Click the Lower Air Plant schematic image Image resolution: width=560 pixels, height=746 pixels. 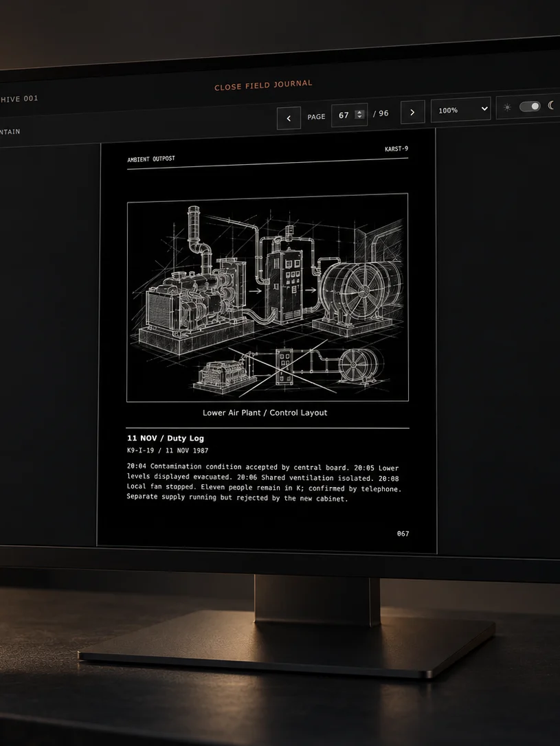(267, 297)
